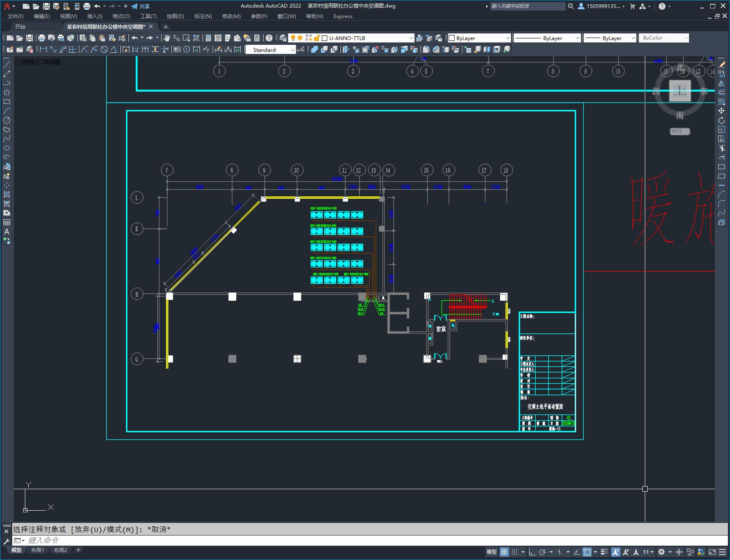The image size is (730, 560).
Task: Toggle lineweight display in status bar
Action: [604, 552]
